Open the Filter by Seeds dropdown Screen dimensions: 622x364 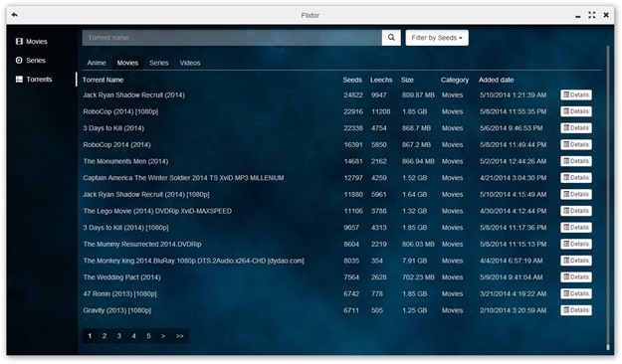[x=437, y=38]
